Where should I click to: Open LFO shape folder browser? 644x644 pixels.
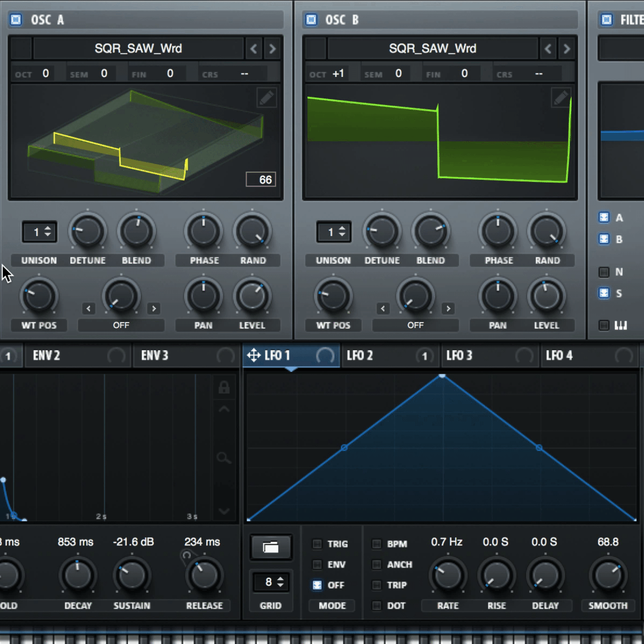[271, 547]
